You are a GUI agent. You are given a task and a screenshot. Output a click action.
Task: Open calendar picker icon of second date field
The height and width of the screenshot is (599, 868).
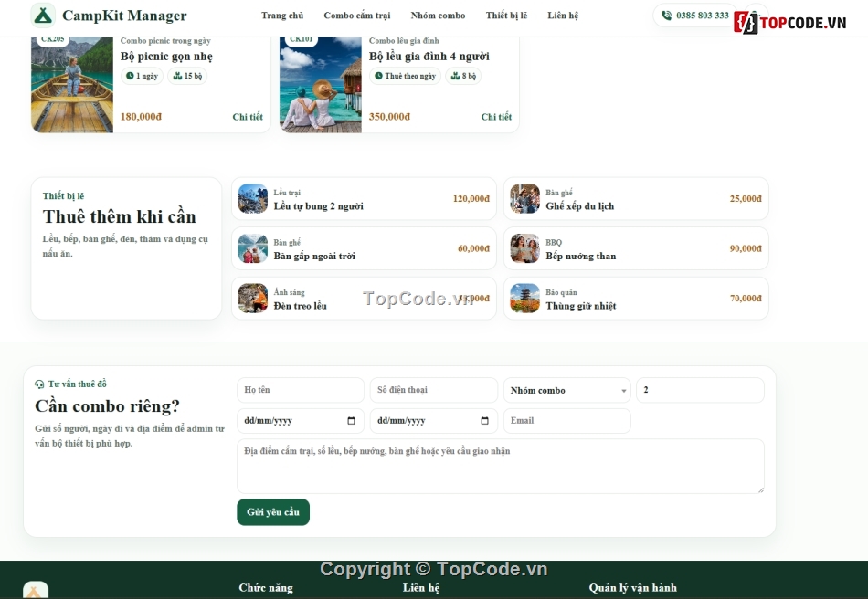(x=484, y=421)
